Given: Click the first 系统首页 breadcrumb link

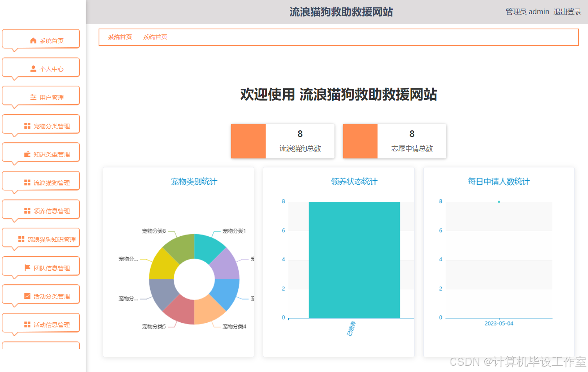Looking at the screenshot, I should coord(120,37).
